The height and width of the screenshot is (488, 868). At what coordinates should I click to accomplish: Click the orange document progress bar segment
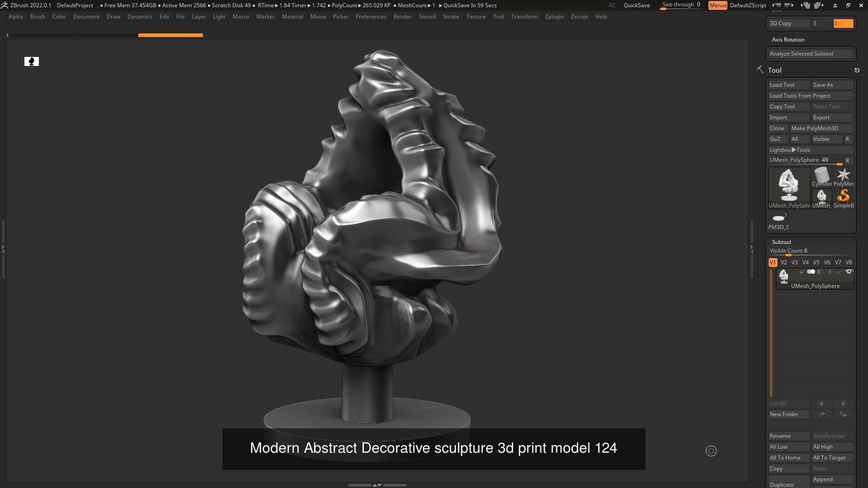coord(170,35)
